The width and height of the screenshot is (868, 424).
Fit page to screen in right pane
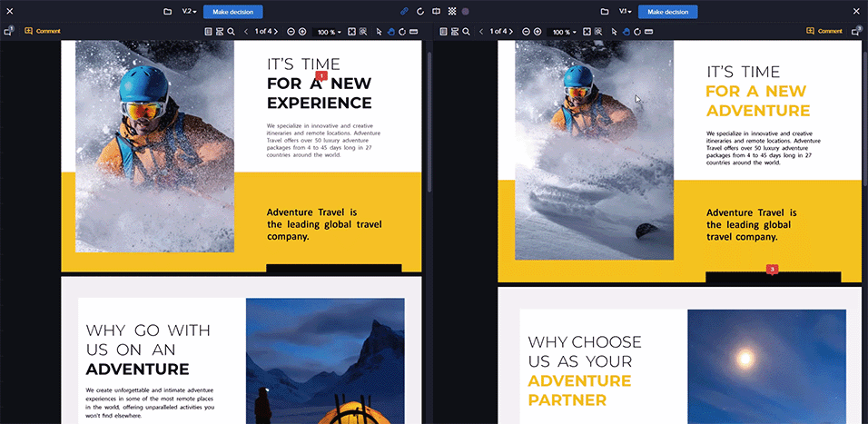tap(587, 32)
